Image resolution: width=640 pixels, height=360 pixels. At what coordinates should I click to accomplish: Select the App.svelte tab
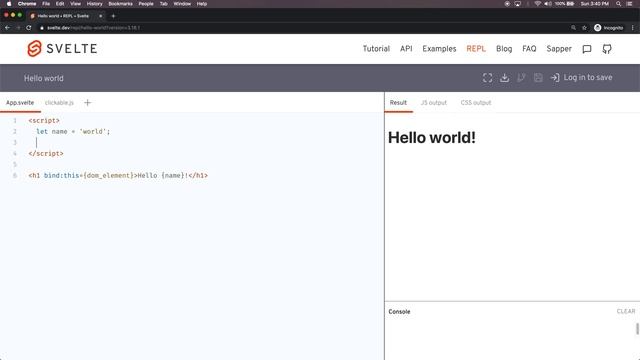coord(20,102)
